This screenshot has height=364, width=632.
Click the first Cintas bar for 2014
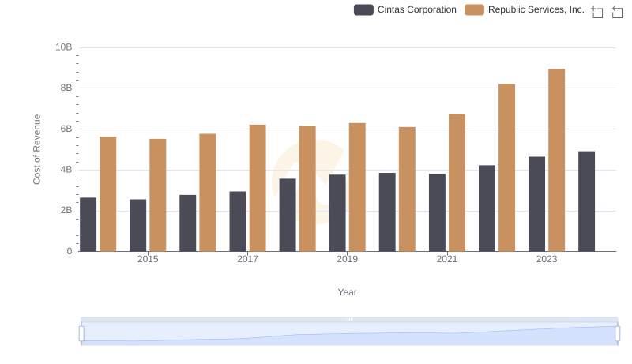[x=88, y=225]
